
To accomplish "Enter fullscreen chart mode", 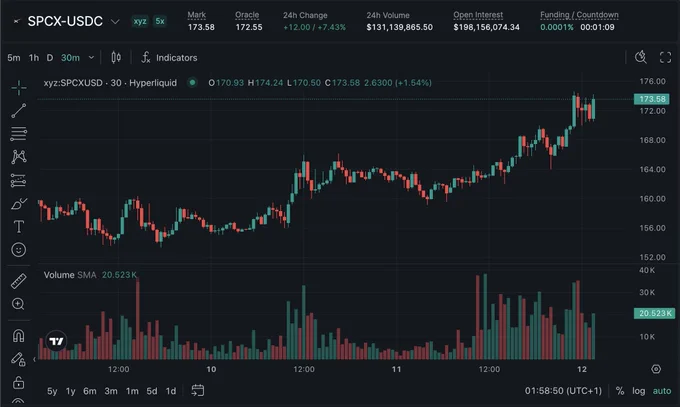I will pyautogui.click(x=665, y=57).
